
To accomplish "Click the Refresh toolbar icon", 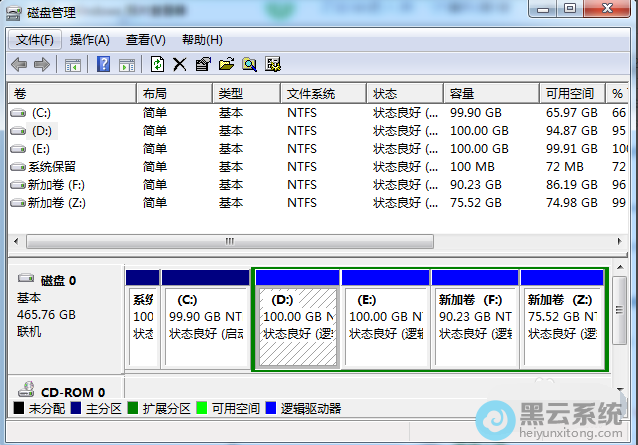I will 157,65.
